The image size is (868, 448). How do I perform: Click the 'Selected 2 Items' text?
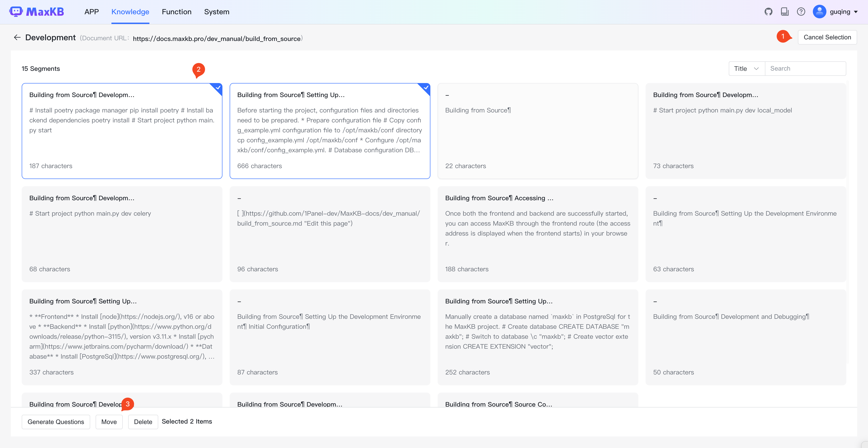coord(187,421)
